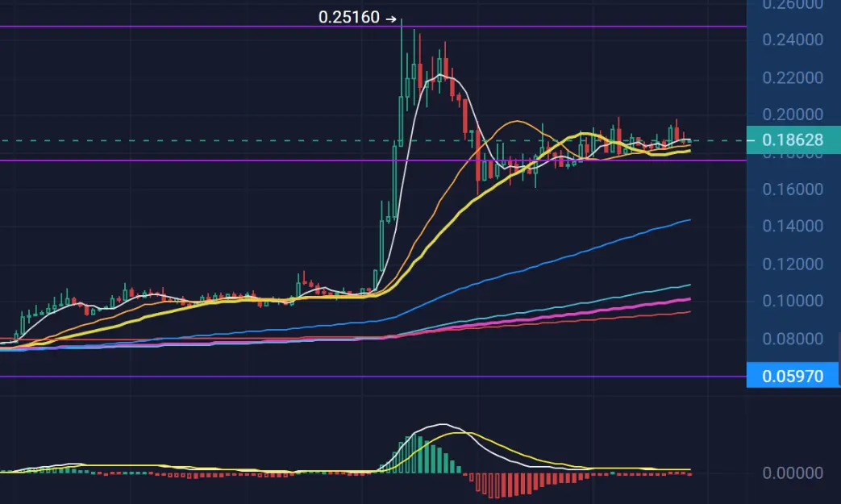Click the 0.10000 price axis label
Viewport: 841px width, 504px height.
(793, 301)
